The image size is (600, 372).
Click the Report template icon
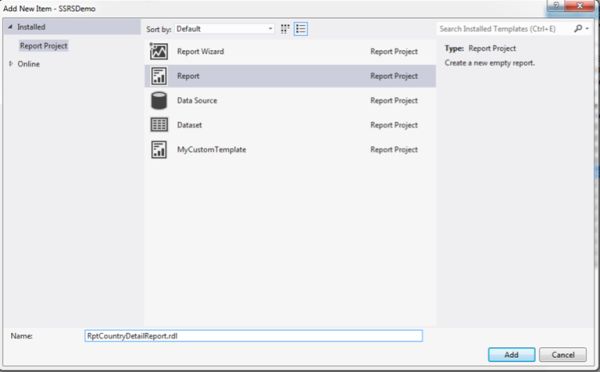(158, 76)
